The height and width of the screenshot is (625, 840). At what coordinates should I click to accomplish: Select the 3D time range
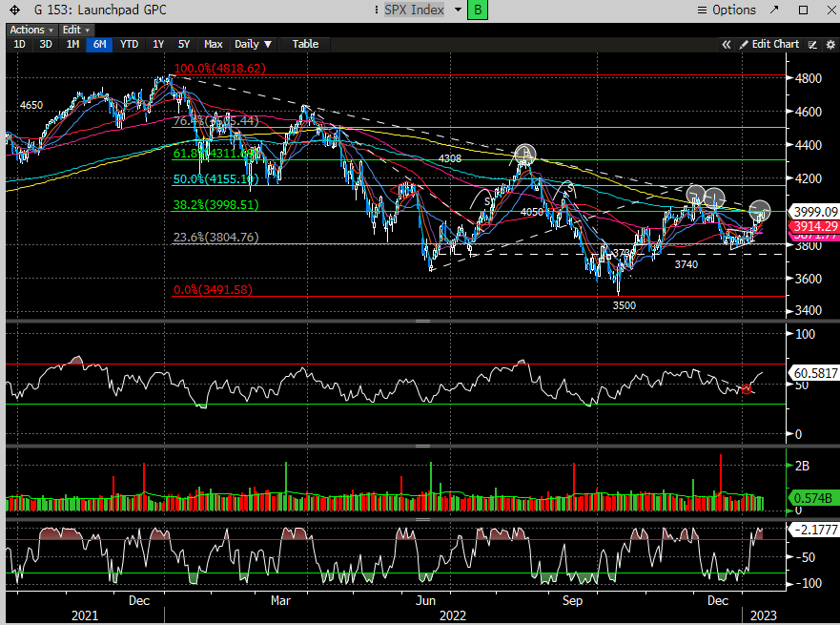pos(46,45)
